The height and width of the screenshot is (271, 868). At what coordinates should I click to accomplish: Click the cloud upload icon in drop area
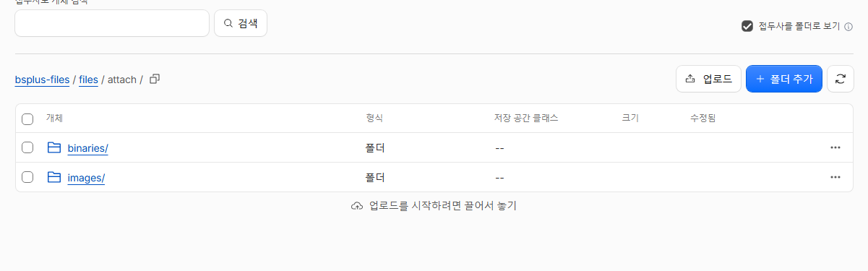(x=356, y=206)
